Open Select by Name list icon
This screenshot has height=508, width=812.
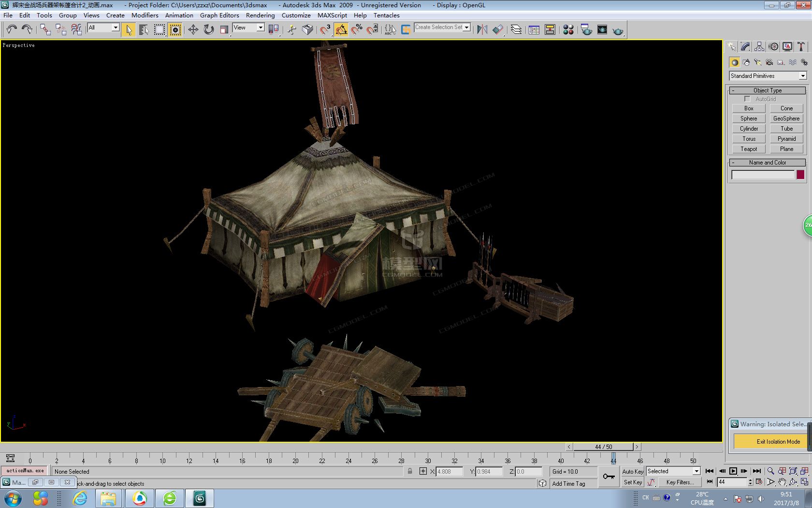point(144,30)
